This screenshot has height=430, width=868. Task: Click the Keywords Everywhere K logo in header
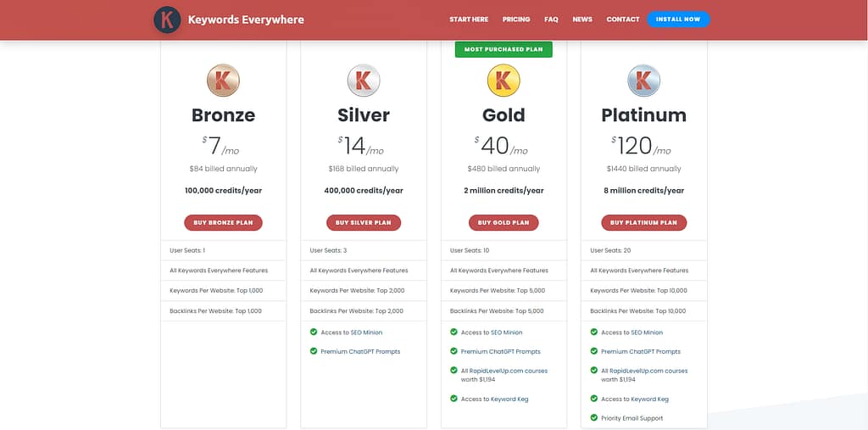pyautogui.click(x=167, y=20)
